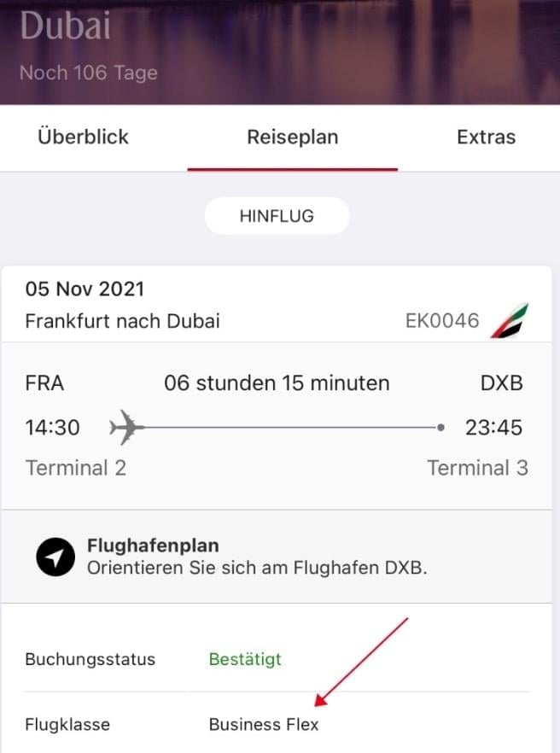Select the Reiseplan tab
Viewport: 560px width, 753px height.
coord(293,137)
